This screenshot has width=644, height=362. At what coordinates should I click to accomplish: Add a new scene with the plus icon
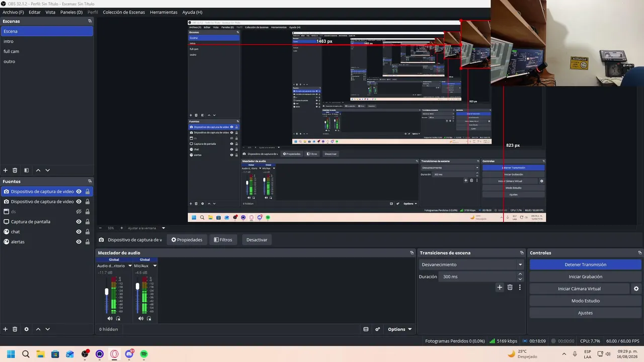click(6, 170)
